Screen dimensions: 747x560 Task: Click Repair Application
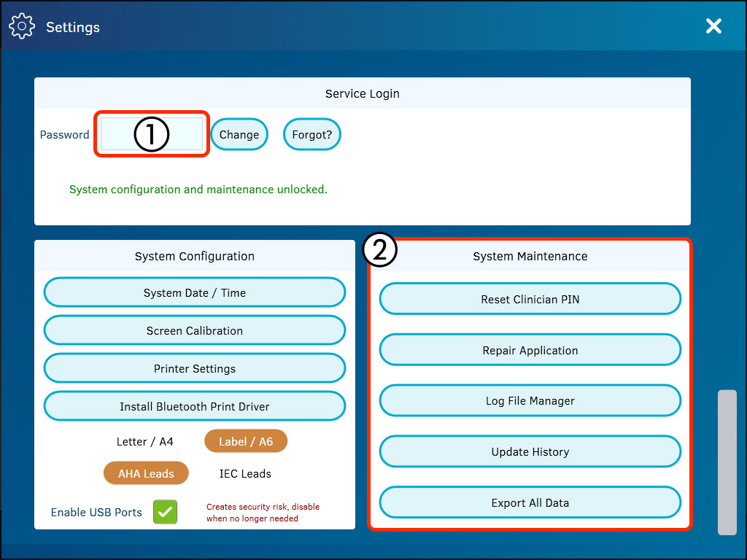[530, 350]
